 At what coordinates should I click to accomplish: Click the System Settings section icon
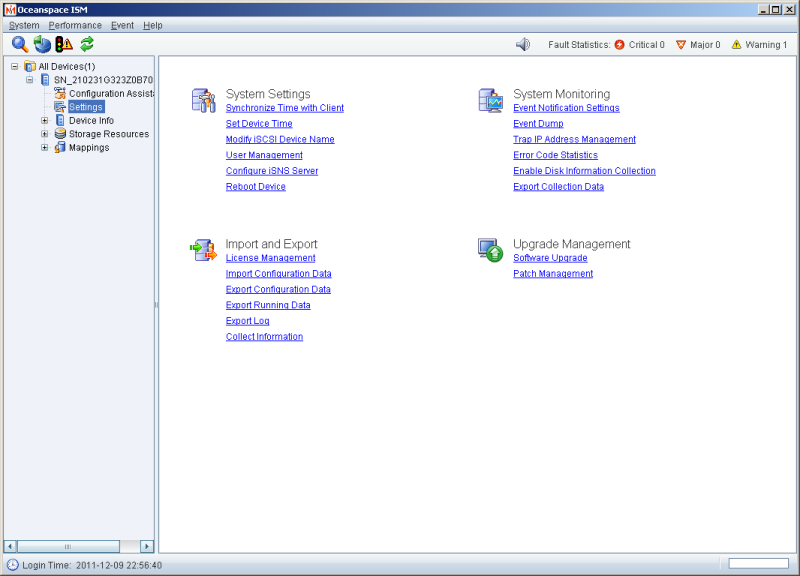click(204, 100)
